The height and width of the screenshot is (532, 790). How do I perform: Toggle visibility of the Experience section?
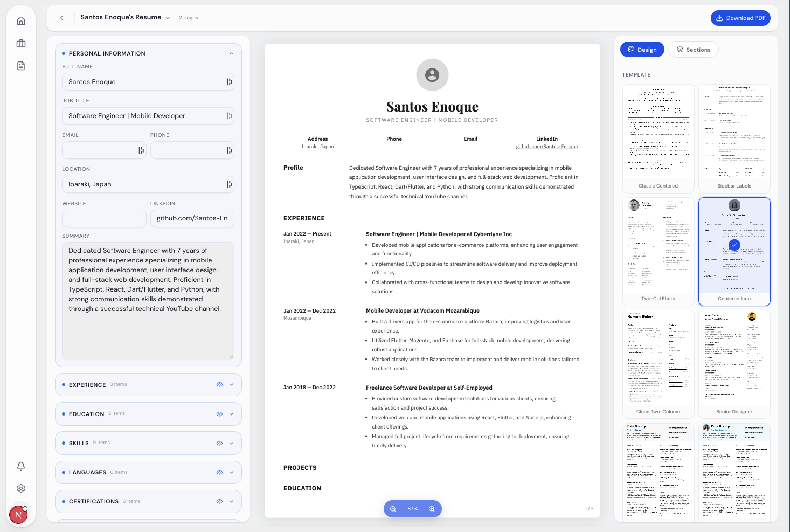coord(219,385)
